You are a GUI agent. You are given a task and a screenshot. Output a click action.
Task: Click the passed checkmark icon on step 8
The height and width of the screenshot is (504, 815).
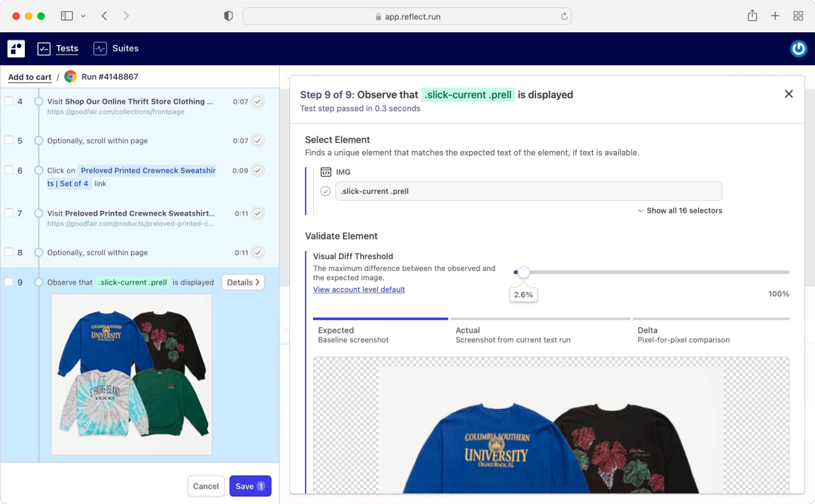258,253
